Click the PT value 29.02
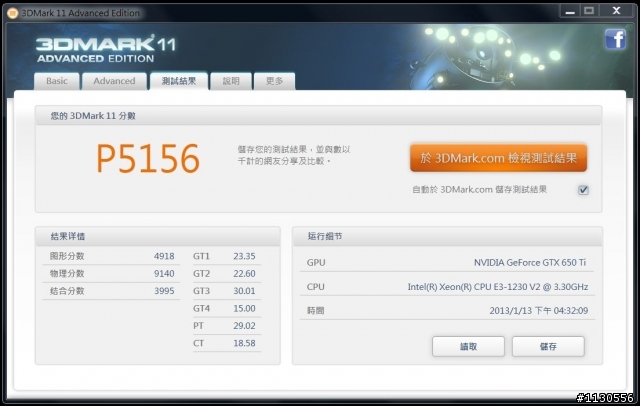 (x=244, y=326)
